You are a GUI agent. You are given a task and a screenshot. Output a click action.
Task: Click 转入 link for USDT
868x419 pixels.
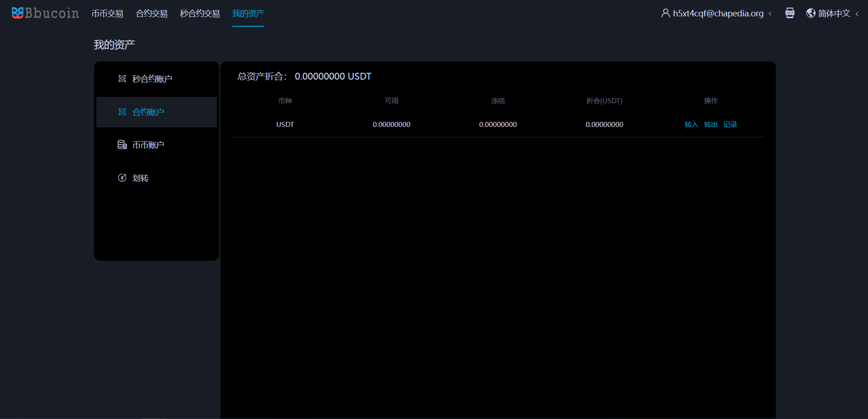[x=691, y=125]
